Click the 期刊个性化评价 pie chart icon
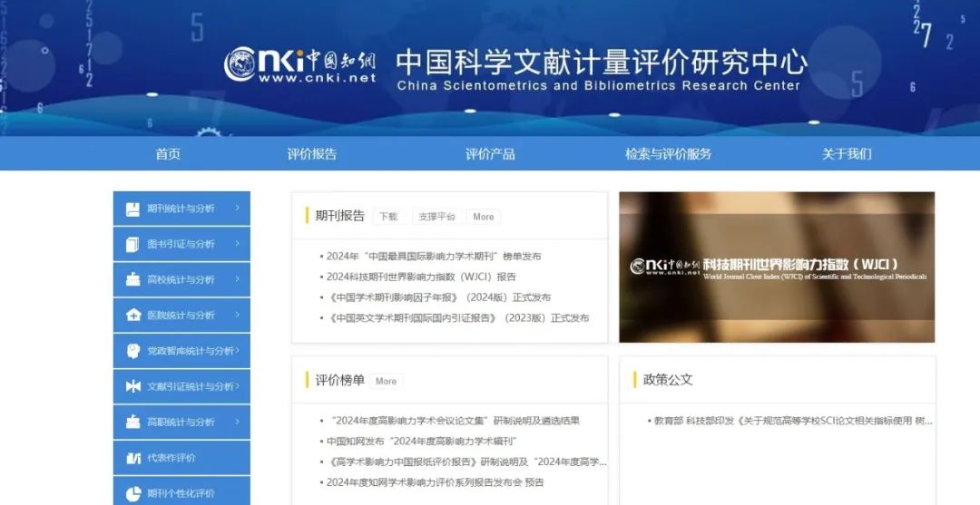This screenshot has height=505, width=980. tap(132, 493)
